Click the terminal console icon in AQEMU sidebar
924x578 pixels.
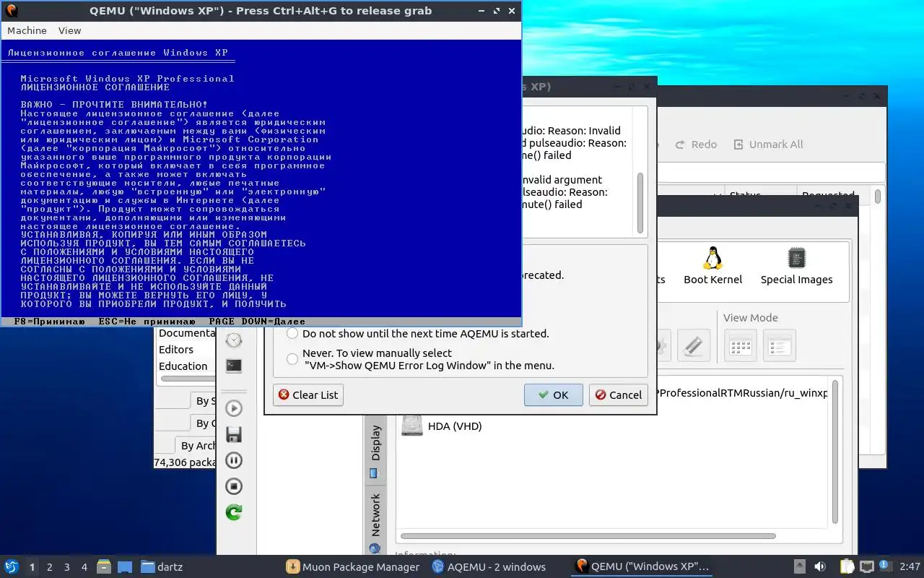[234, 366]
